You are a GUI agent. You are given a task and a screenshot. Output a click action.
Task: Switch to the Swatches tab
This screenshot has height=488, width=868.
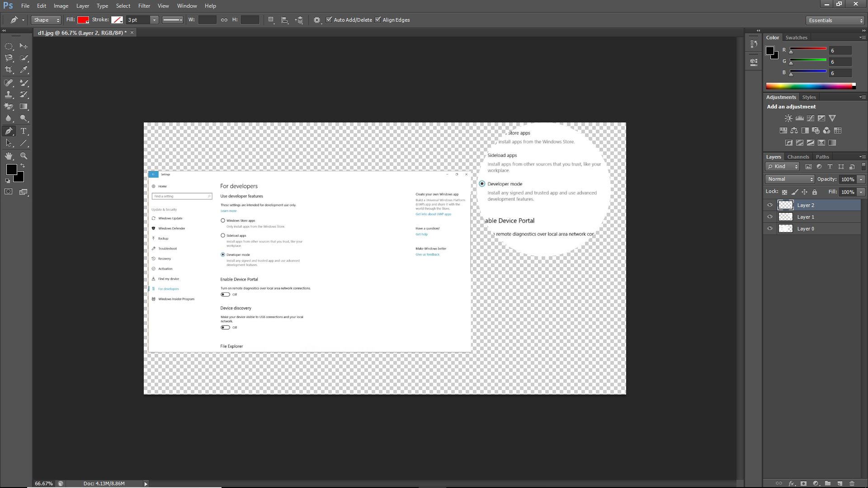(796, 38)
